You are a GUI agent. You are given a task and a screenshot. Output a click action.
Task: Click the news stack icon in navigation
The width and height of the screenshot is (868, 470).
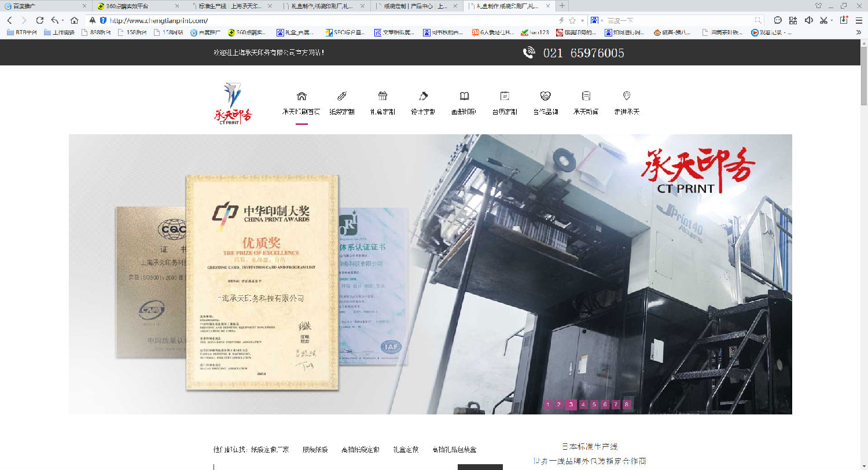(x=586, y=96)
